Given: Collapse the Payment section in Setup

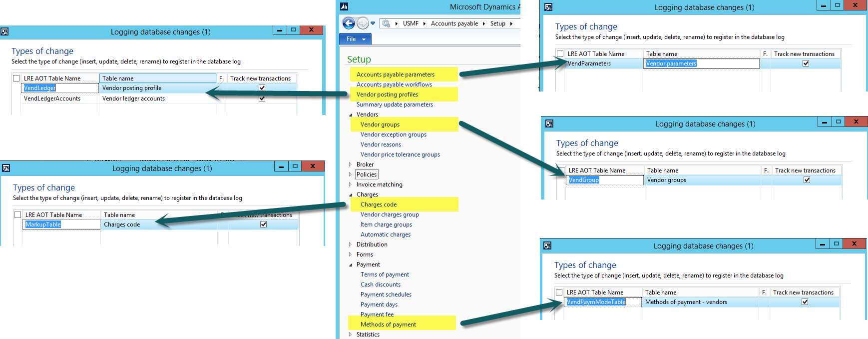Looking at the screenshot, I should pos(351,264).
